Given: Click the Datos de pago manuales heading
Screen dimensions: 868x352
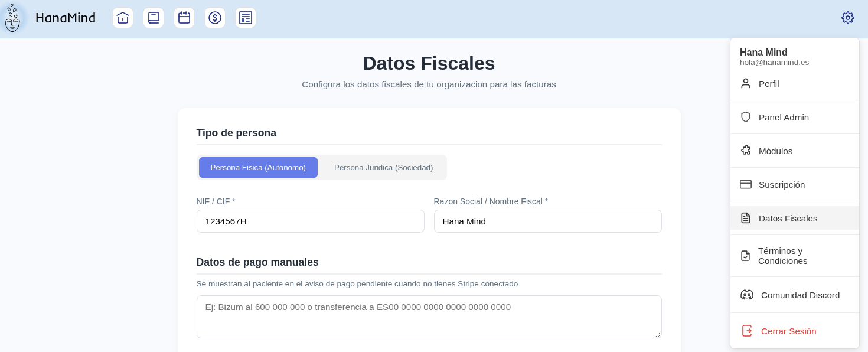Looking at the screenshot, I should (257, 262).
